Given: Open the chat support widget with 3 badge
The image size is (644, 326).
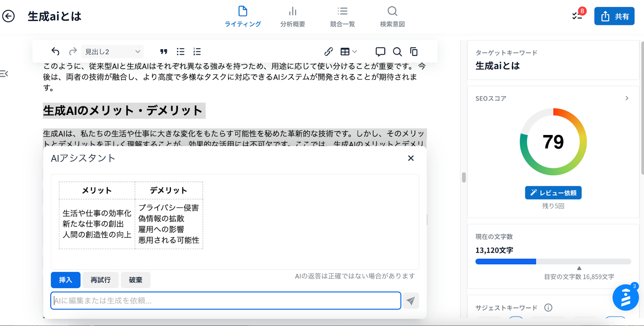Looking at the screenshot, I should click(x=625, y=298).
